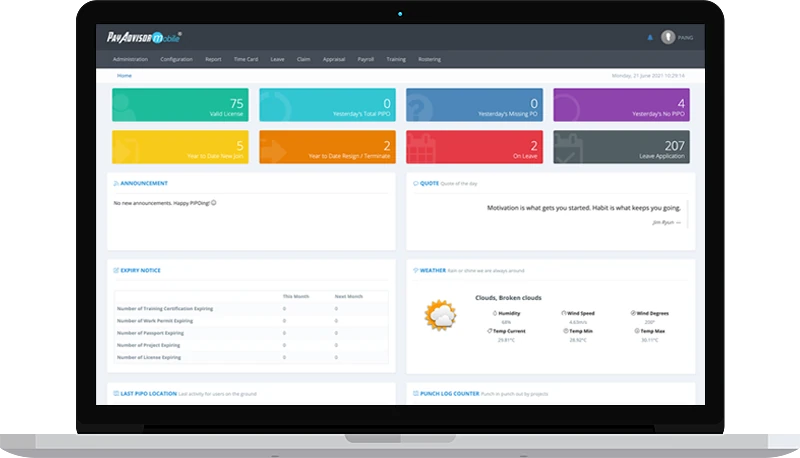Click the EXPIRY NOTICE heading
800x458 pixels.
(x=140, y=270)
